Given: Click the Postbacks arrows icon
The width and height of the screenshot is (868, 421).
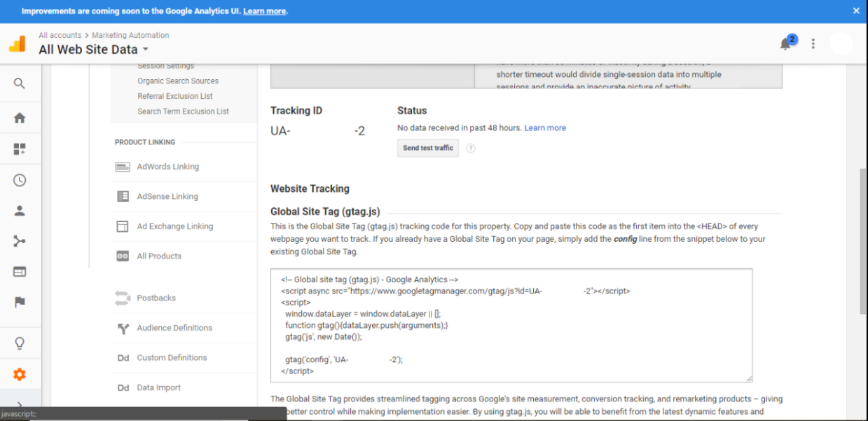Looking at the screenshot, I should point(123,298).
